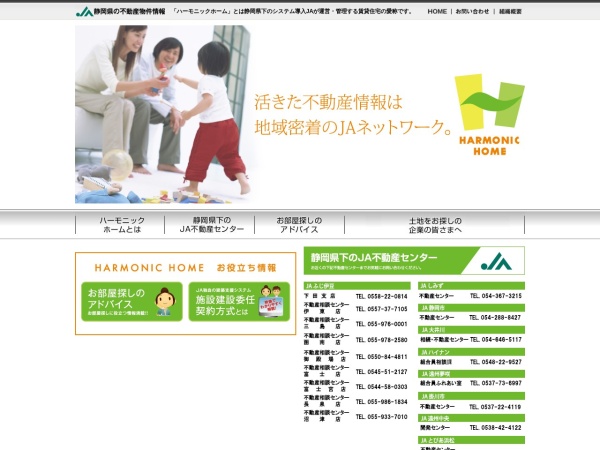Click the お部屋探しのアドバイス green banner button
Image resolution: width=600 pixels, height=450 pixels.
[x=132, y=302]
